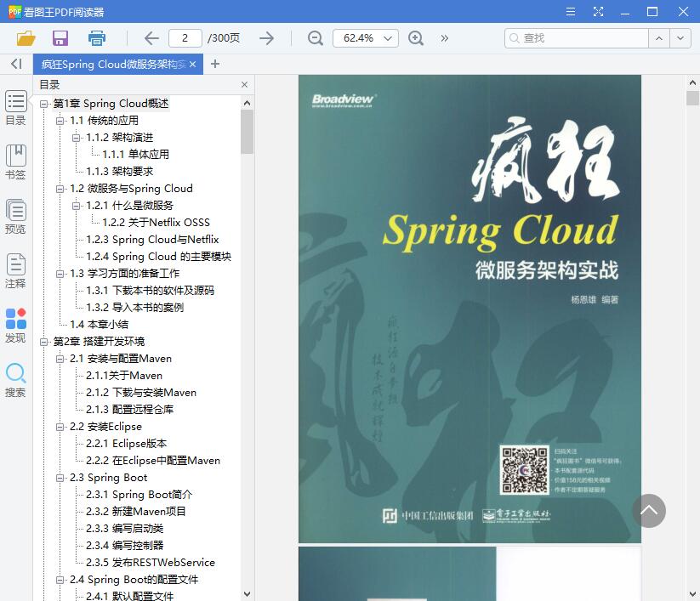Image resolution: width=700 pixels, height=601 pixels.
Task: Select 1.1.3 架构要求 in the outline
Action: 120,172
